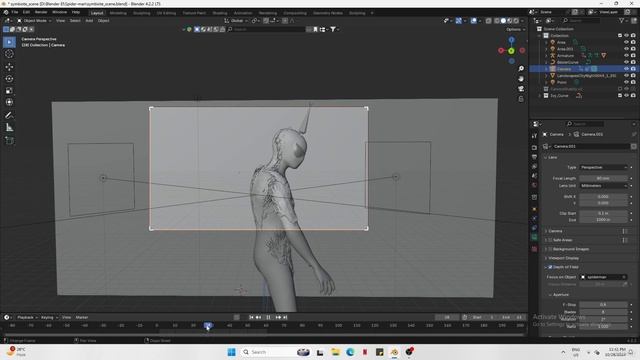The height and width of the screenshot is (360, 640).
Task: Open the Window menu
Action: 60,12
